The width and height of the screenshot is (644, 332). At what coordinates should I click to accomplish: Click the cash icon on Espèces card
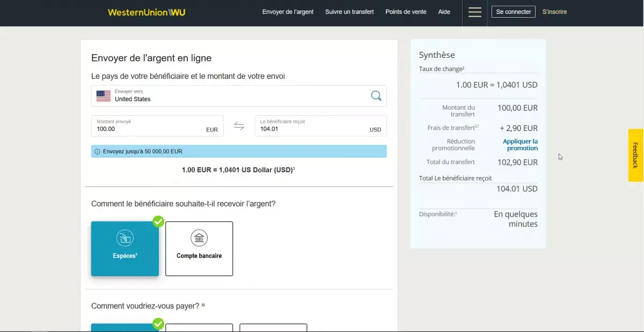click(125, 237)
